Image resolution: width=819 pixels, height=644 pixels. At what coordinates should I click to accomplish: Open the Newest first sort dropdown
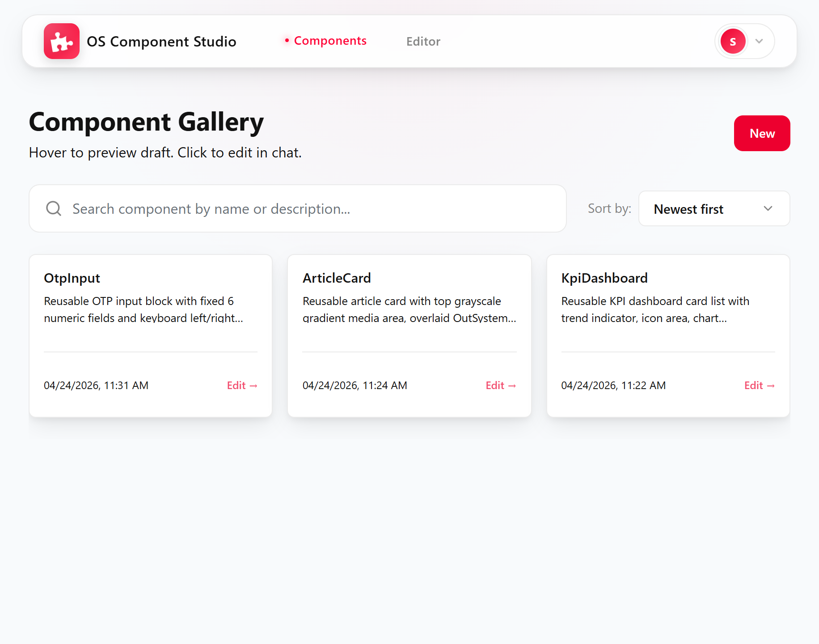(714, 209)
